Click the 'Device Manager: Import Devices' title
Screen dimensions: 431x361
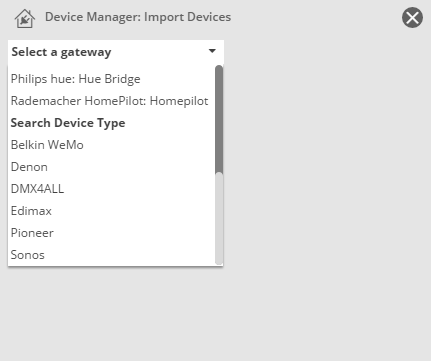click(138, 17)
